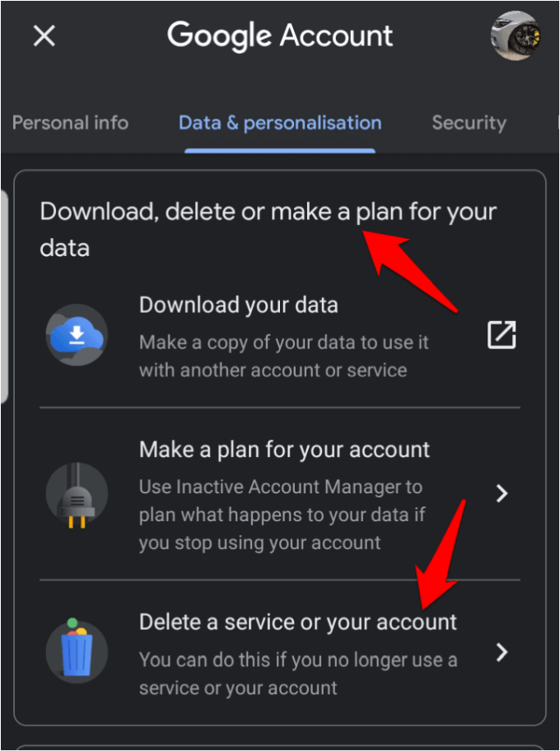The image size is (560, 751).
Task: Expand Make a plan for your account chevron
Action: [x=502, y=493]
